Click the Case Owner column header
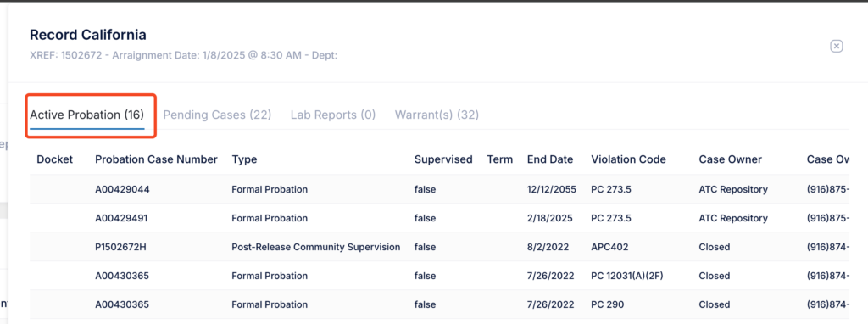 click(730, 159)
